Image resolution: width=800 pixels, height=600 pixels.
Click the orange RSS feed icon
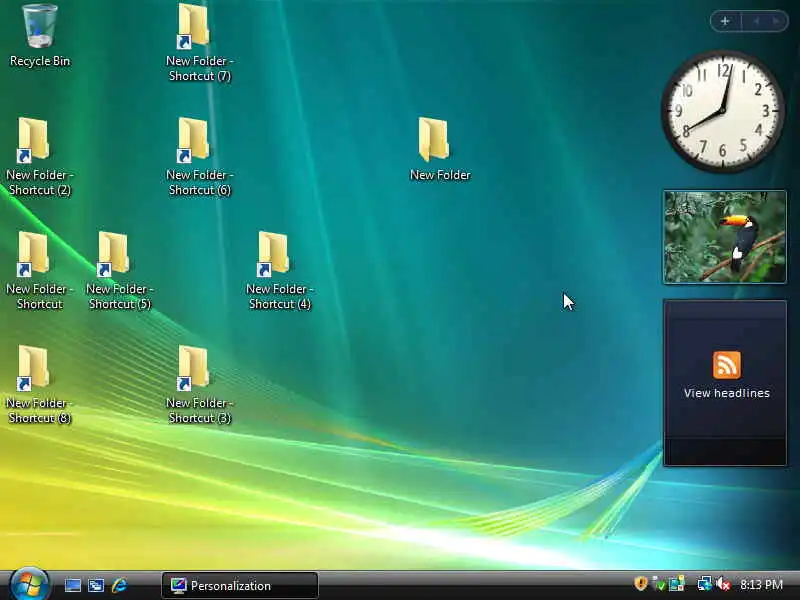coord(727,365)
